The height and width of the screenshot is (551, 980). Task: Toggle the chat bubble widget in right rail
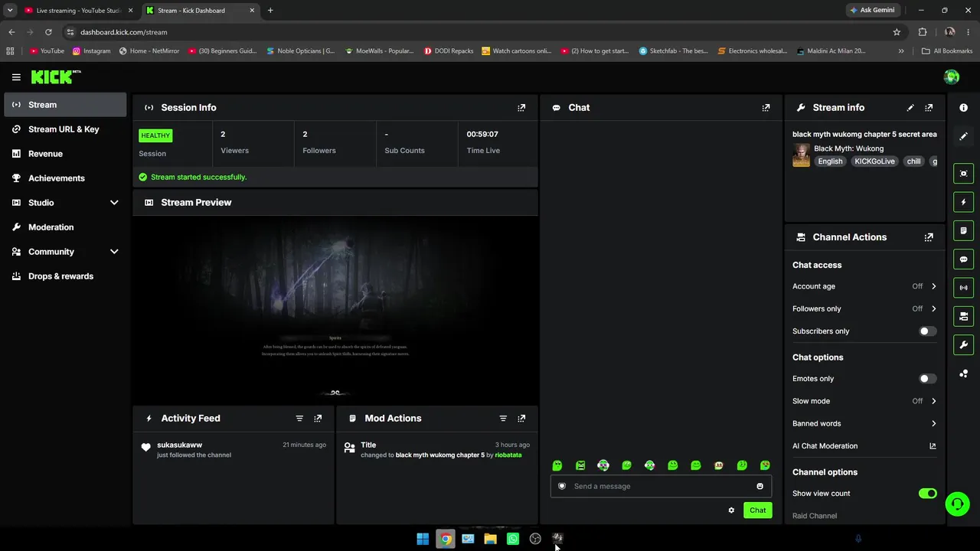(x=963, y=259)
